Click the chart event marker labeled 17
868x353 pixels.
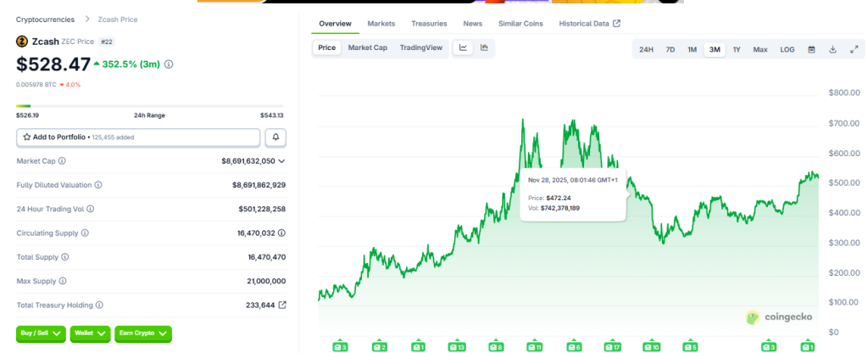[x=610, y=347]
